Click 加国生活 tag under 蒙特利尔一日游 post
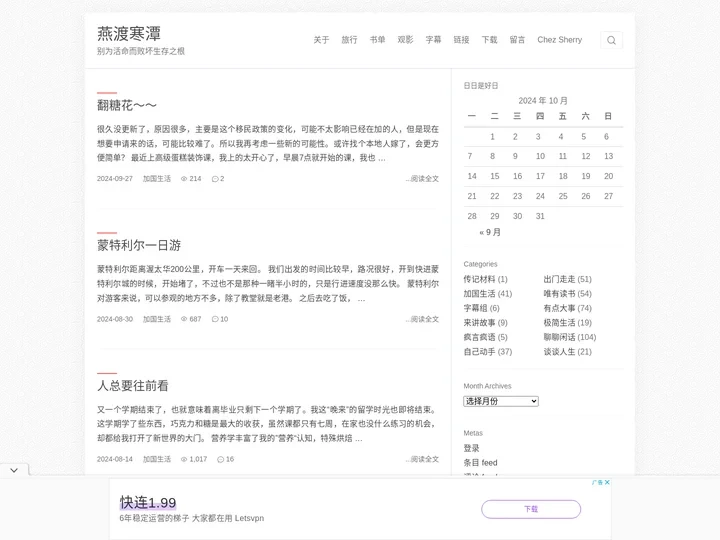 coord(157,319)
